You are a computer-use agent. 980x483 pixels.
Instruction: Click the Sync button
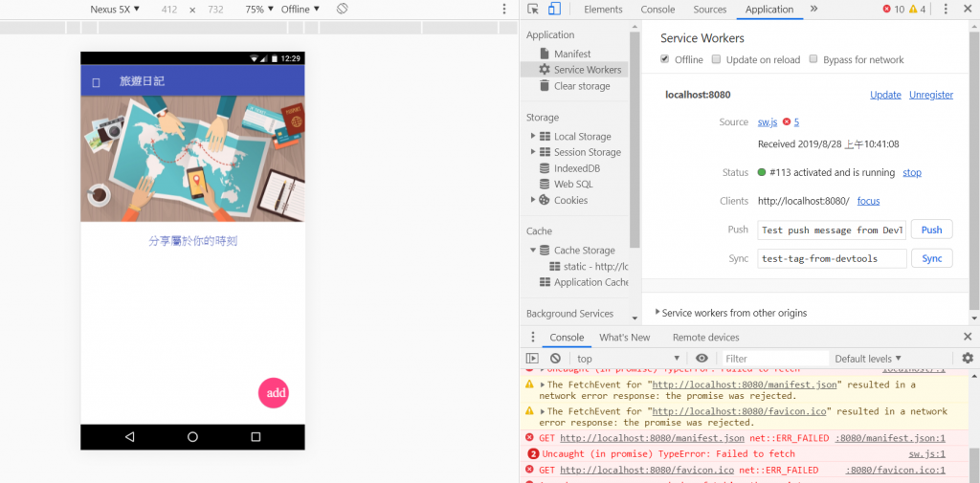click(x=931, y=258)
